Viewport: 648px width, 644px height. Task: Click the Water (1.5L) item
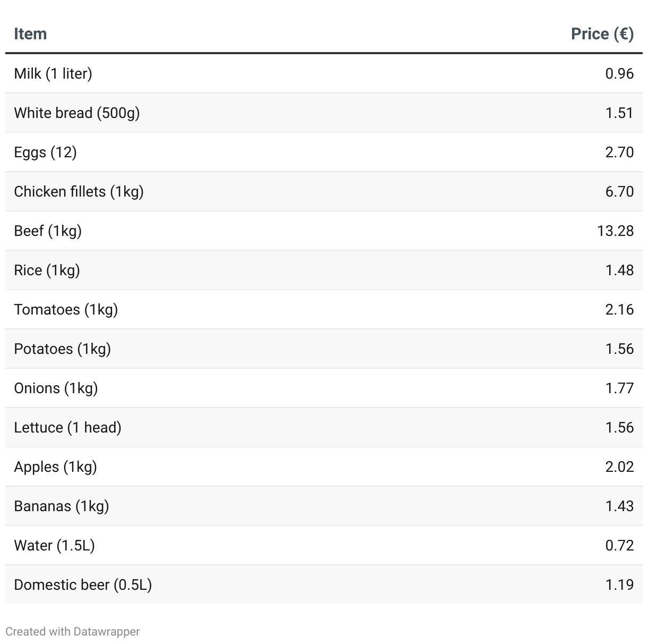click(54, 545)
